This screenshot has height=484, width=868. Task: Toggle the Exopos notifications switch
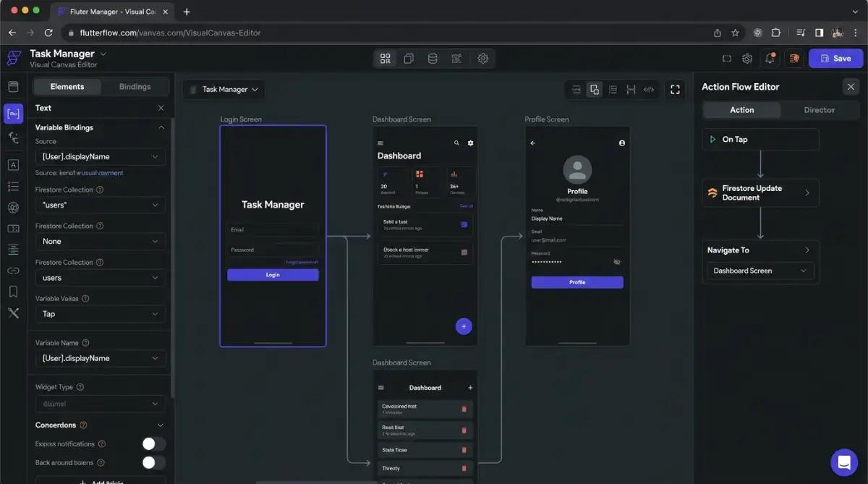coord(153,444)
